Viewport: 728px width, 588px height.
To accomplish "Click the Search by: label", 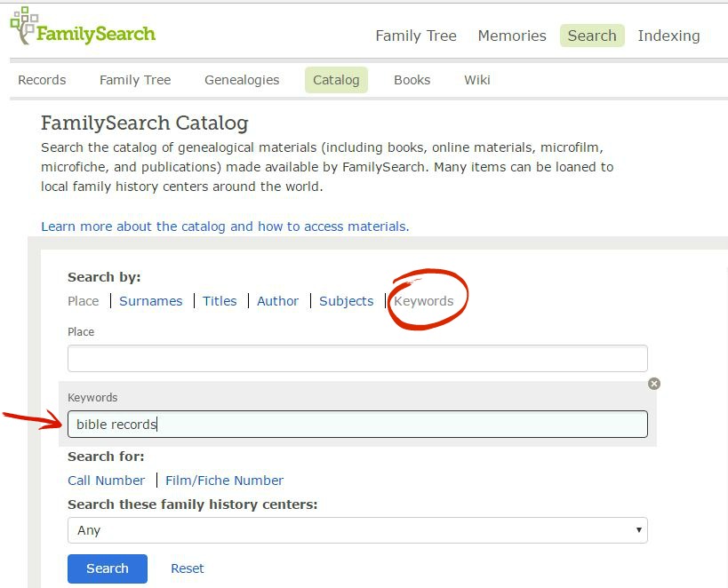I will tap(104, 277).
